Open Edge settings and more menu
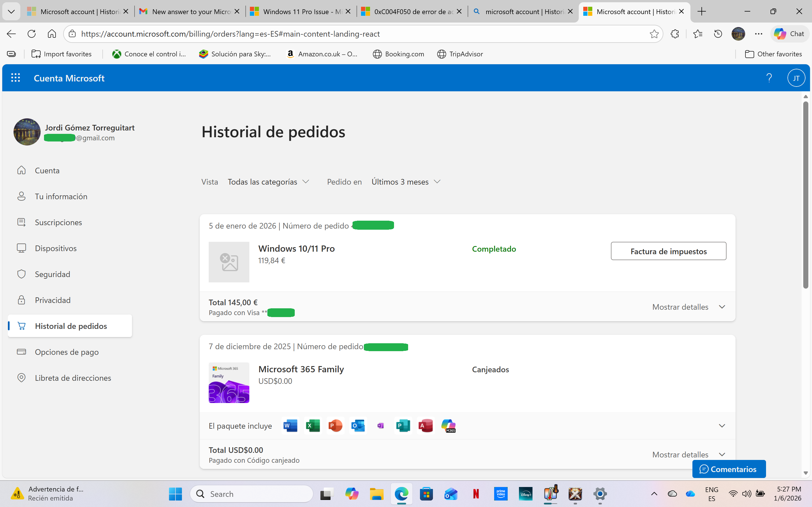Screen dimensions: 812x507 (759, 34)
